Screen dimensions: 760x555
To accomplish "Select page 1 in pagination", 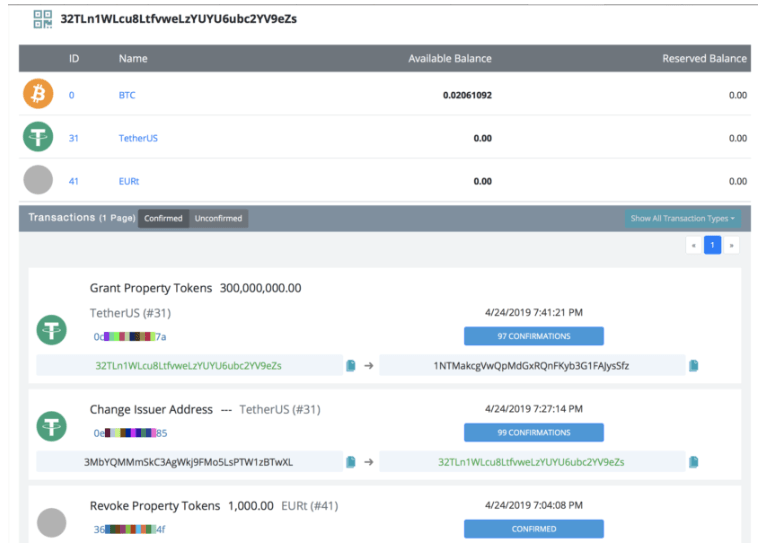I will tap(712, 245).
